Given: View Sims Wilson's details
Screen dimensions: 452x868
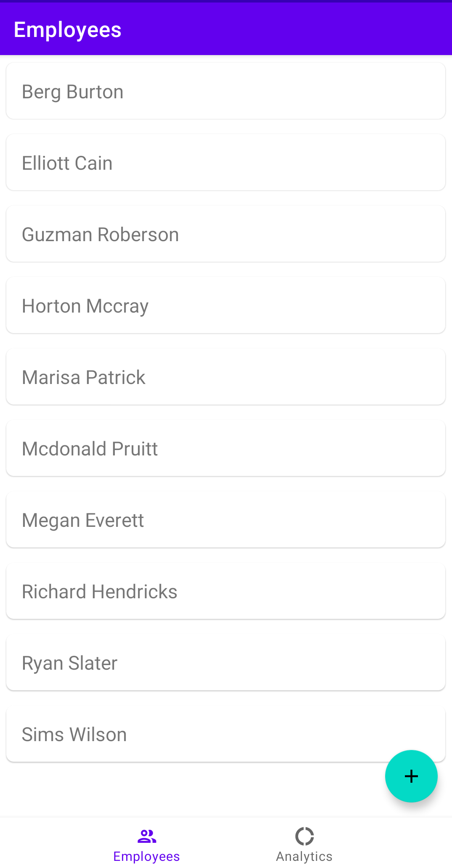Looking at the screenshot, I should [226, 734].
